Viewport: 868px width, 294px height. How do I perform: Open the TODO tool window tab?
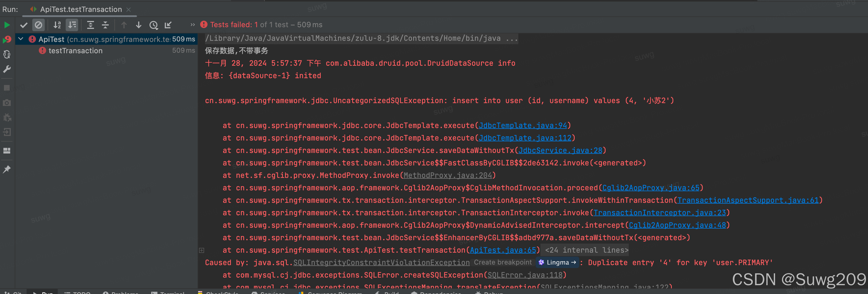coord(78,292)
